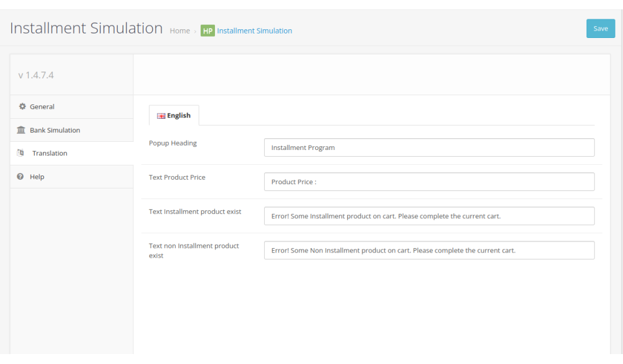Select the Text Installment product exist field
Screen dimensions: 623x364
(x=429, y=216)
